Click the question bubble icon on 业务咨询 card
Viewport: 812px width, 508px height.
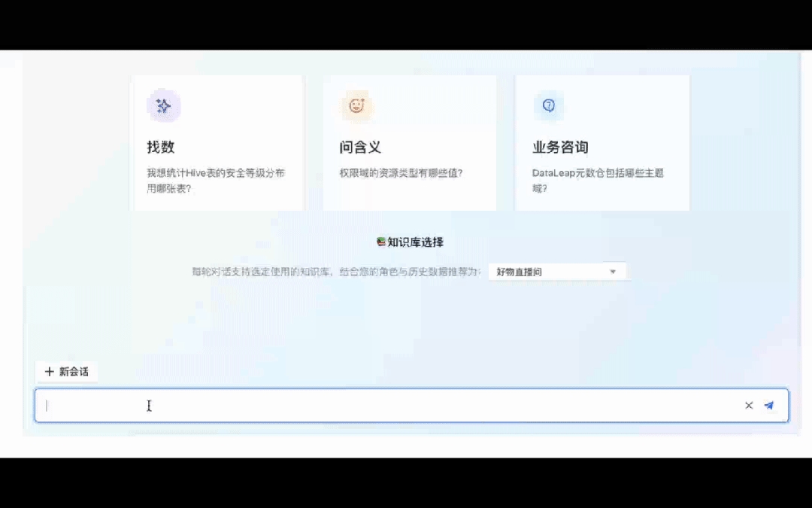[548, 105]
